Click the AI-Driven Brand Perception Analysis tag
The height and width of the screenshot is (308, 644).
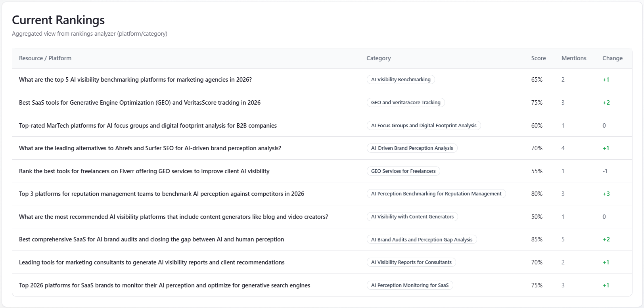412,148
